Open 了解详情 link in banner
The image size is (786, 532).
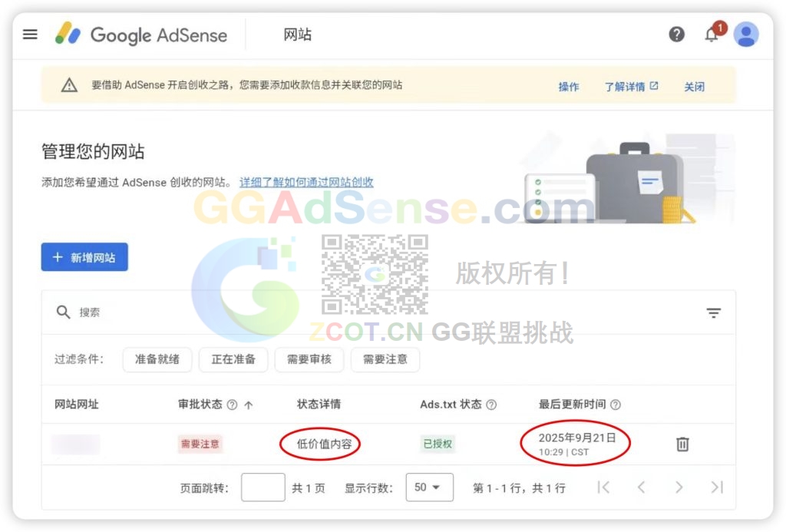coord(631,87)
